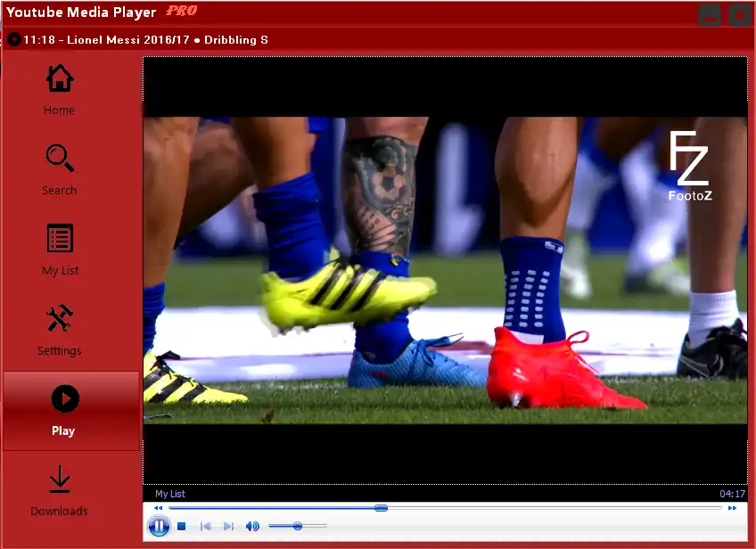Click the My List label below video
The height and width of the screenshot is (549, 756).
tap(170, 494)
